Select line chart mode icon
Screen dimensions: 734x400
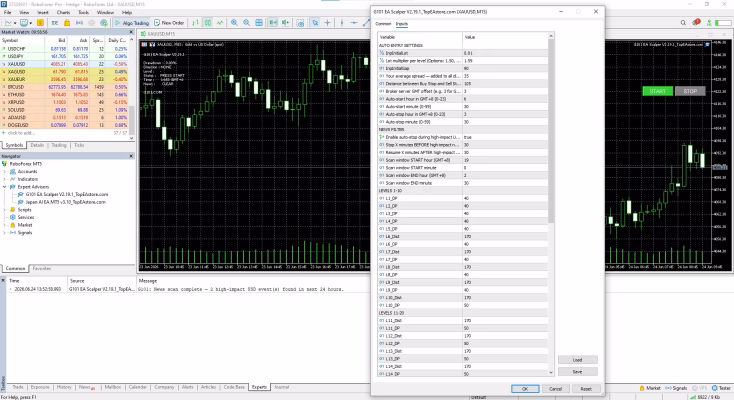click(220, 22)
